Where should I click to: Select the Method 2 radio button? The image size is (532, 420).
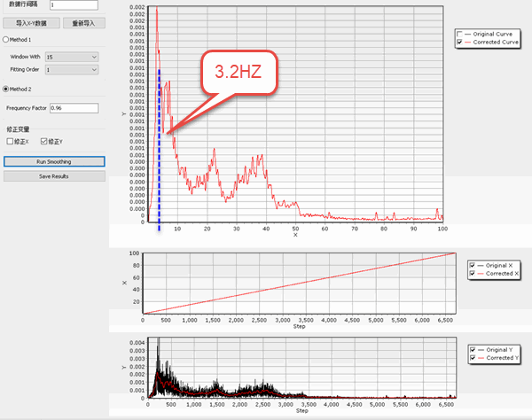(x=5, y=89)
